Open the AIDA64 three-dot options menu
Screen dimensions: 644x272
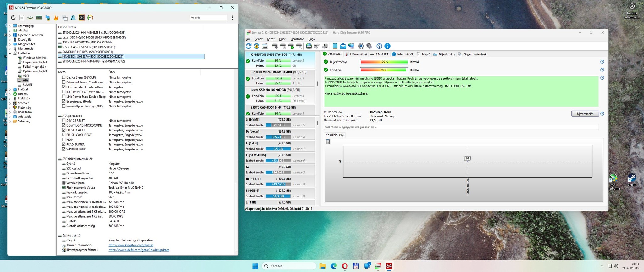point(232,18)
